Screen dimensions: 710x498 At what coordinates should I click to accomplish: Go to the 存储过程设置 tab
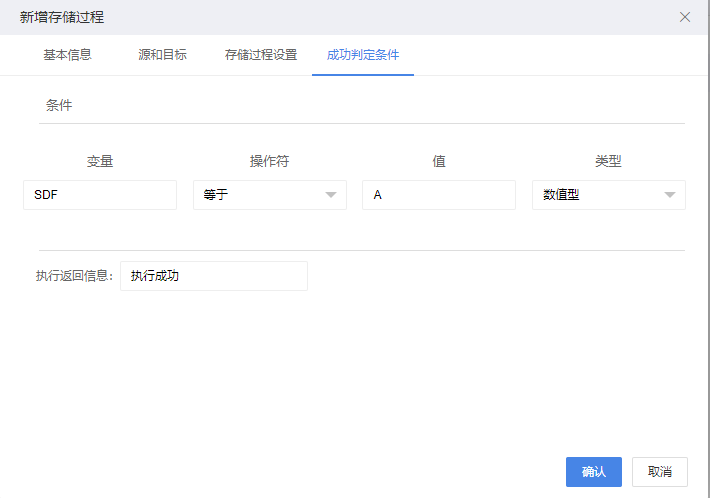261,55
